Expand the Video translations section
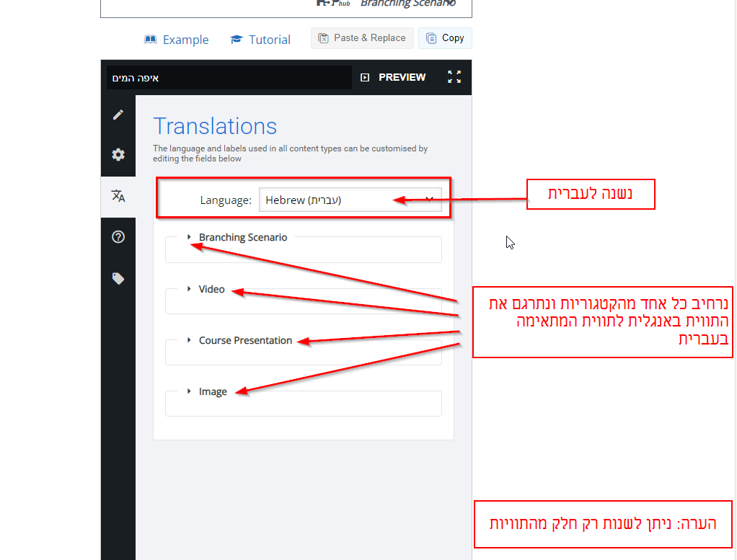Screen dimensions: 737x560 (211, 290)
